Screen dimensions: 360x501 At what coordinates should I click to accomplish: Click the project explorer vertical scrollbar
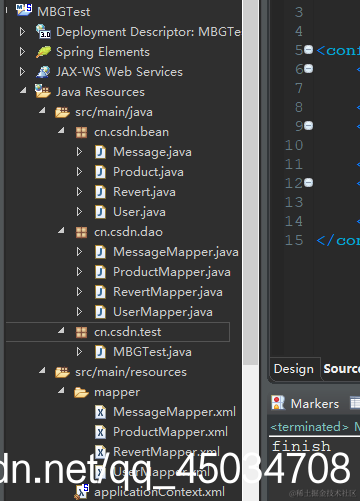click(x=250, y=183)
